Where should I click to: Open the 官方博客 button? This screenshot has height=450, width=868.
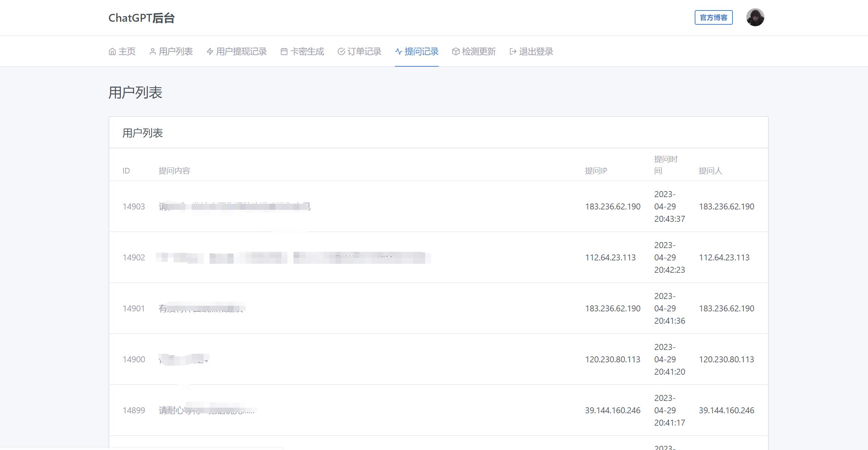713,18
